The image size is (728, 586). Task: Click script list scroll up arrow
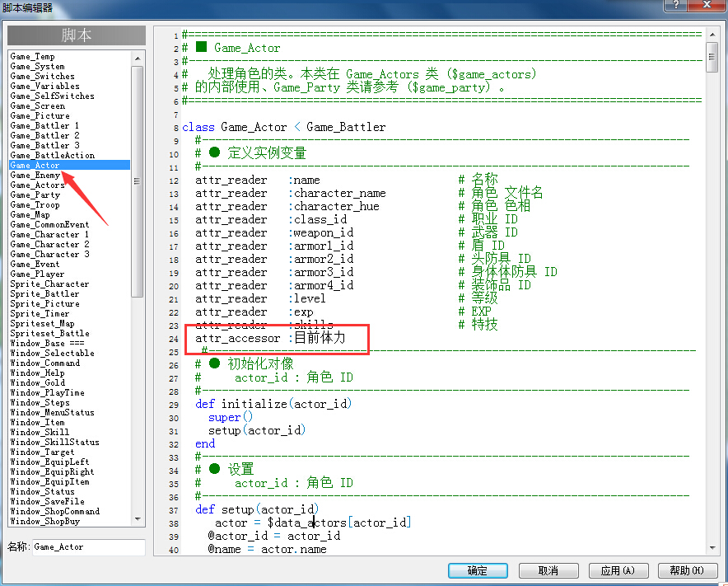point(138,58)
